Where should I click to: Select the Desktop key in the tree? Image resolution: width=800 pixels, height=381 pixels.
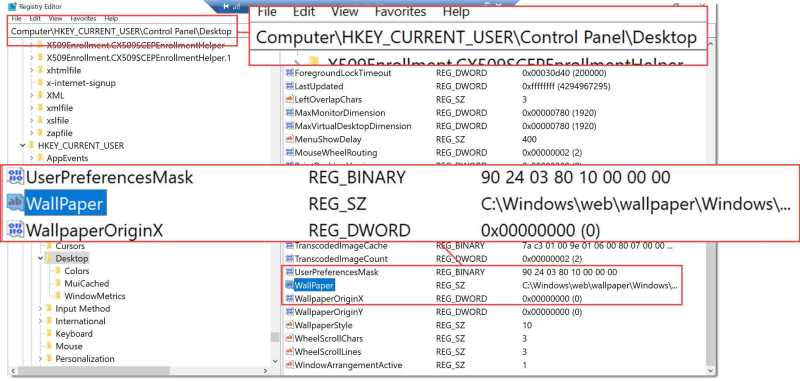(72, 259)
